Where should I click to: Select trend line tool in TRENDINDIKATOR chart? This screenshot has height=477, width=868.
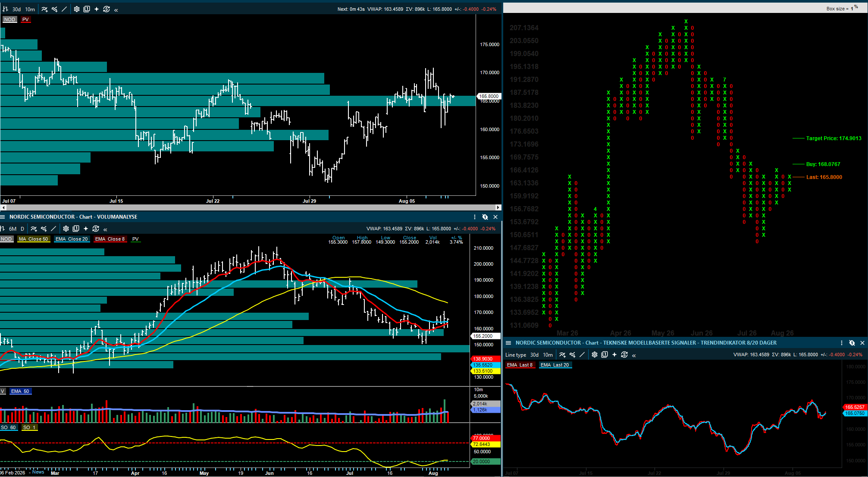click(582, 355)
